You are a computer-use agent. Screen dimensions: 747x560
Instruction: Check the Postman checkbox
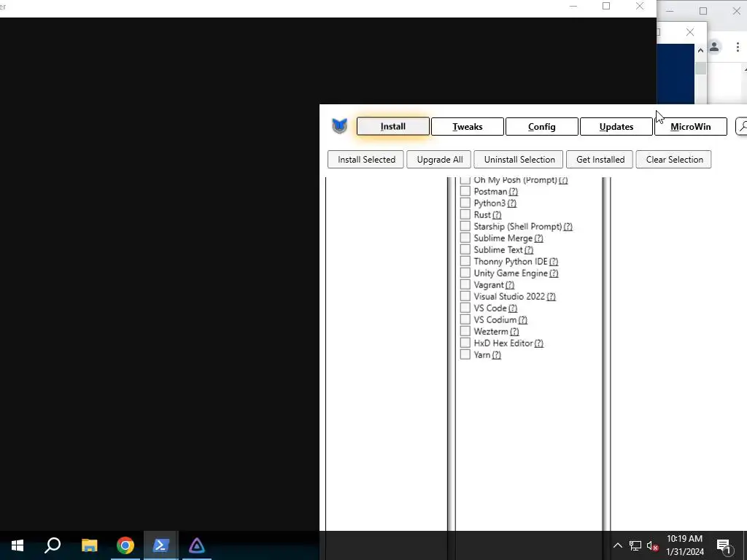click(465, 191)
